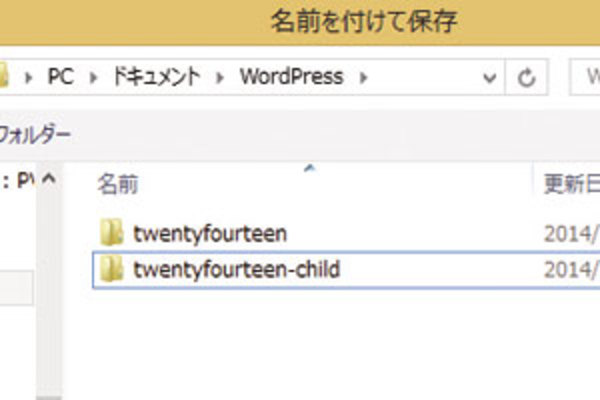600x400 pixels.
Task: Select the twentyfourteen-child folder name
Action: pos(236,269)
